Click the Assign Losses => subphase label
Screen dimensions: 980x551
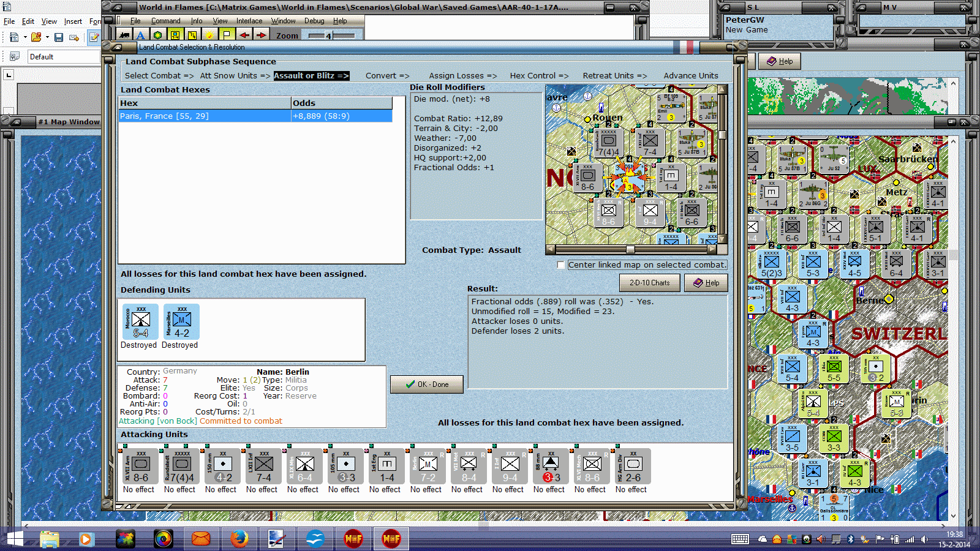point(463,76)
